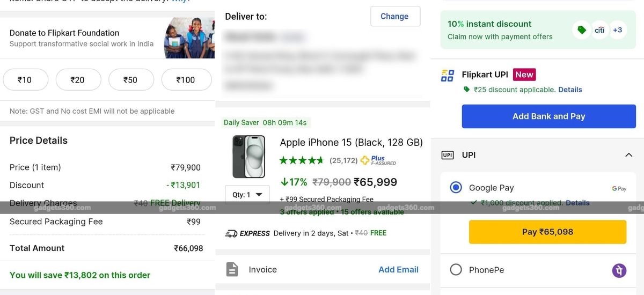
Task: Choose the ₹100 donation amount
Action: [x=186, y=80]
